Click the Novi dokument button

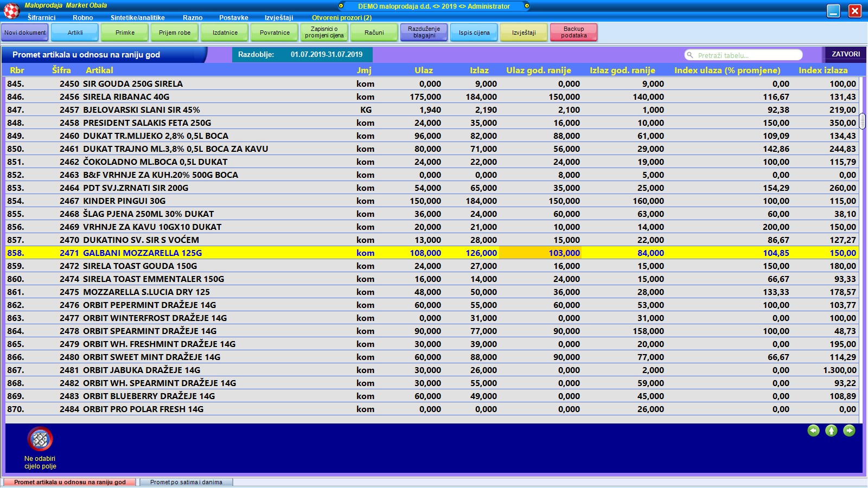[25, 33]
